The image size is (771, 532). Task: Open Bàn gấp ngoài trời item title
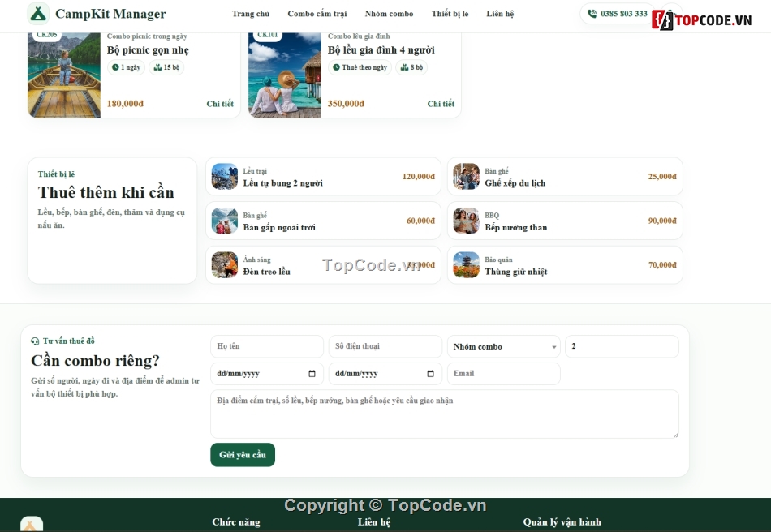click(x=279, y=227)
